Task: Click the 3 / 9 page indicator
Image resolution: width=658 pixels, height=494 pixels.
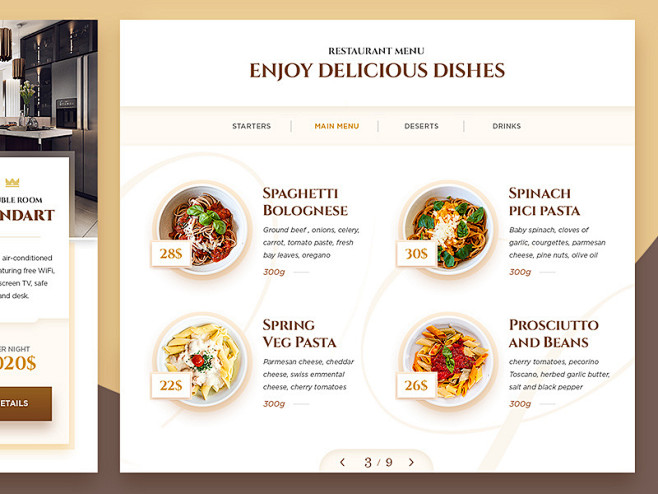Action: [x=378, y=463]
